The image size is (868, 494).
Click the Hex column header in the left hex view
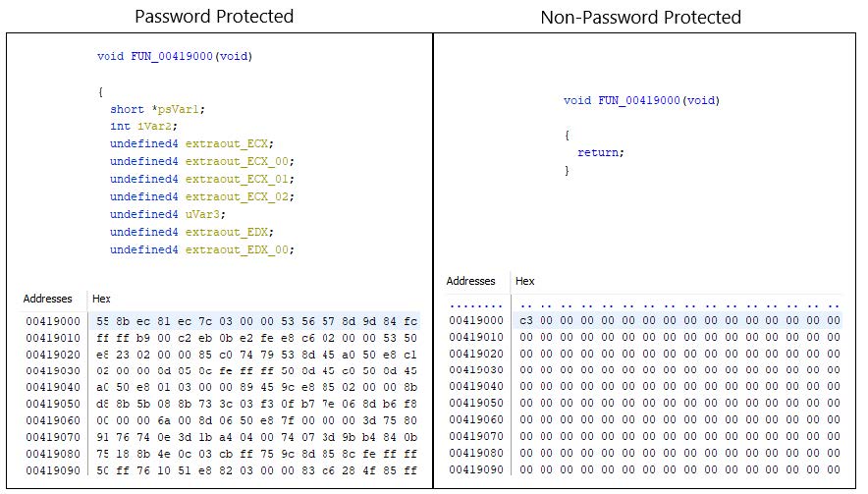tap(101, 299)
